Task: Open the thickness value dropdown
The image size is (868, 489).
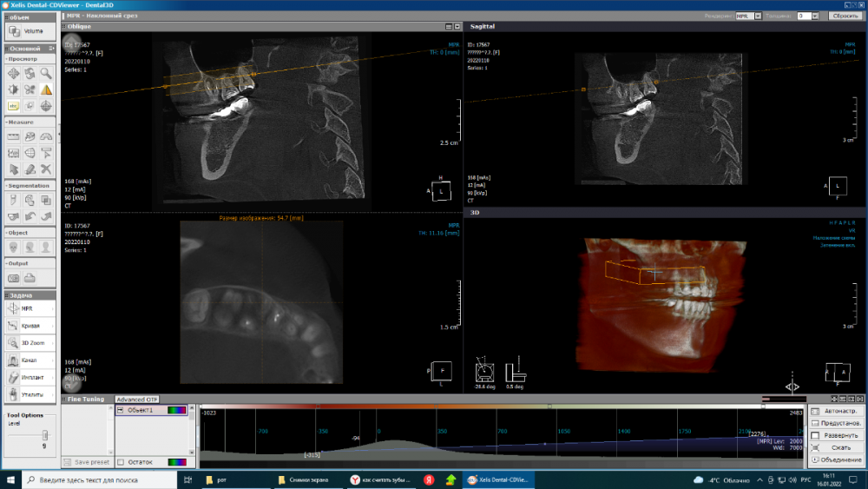Action: (x=815, y=16)
